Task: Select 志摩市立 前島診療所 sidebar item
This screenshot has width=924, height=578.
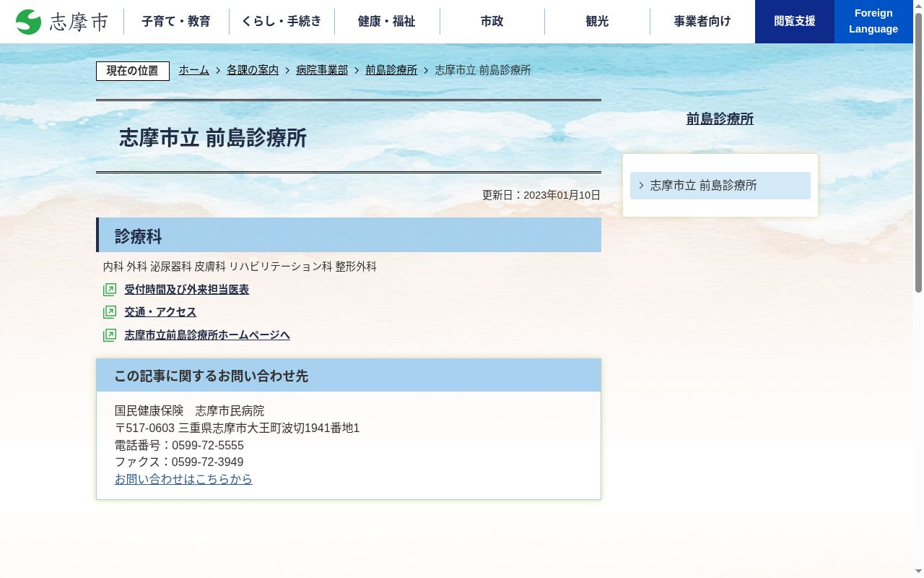Action: click(720, 186)
